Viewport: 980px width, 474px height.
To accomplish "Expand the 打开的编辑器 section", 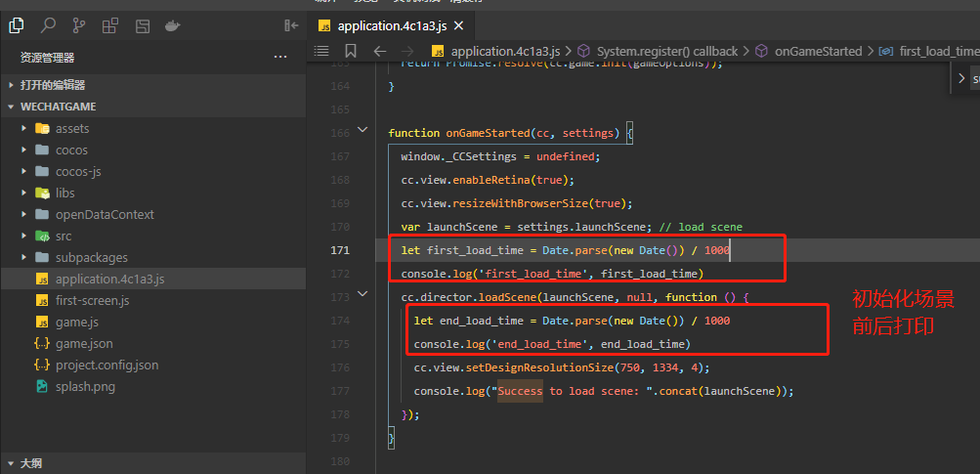I will point(153,85).
